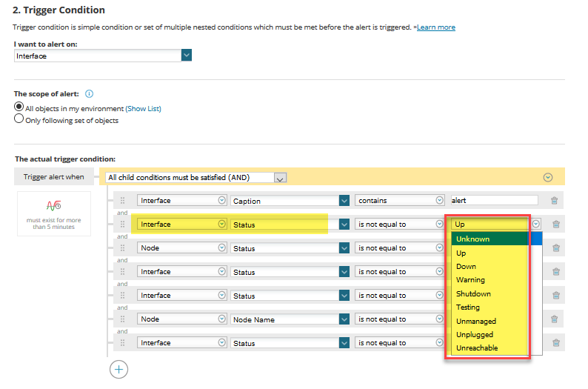Select All objects in my environment radio
588x389 pixels.
pos(19,107)
